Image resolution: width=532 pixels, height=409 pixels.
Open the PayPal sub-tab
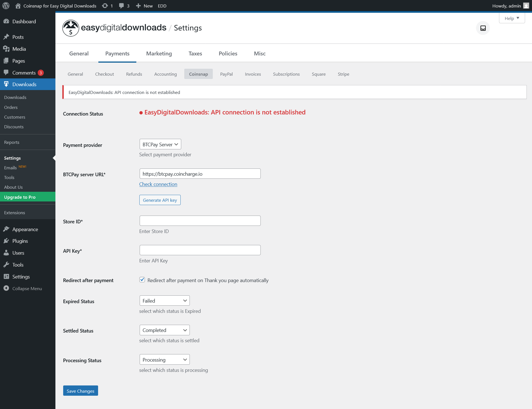(226, 74)
